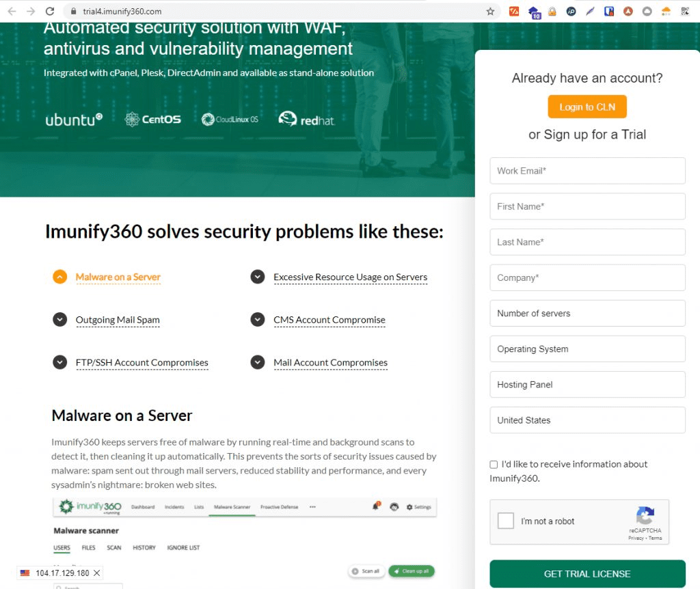Check the I'm not a robot box
The height and width of the screenshot is (589, 700).
[x=505, y=521]
